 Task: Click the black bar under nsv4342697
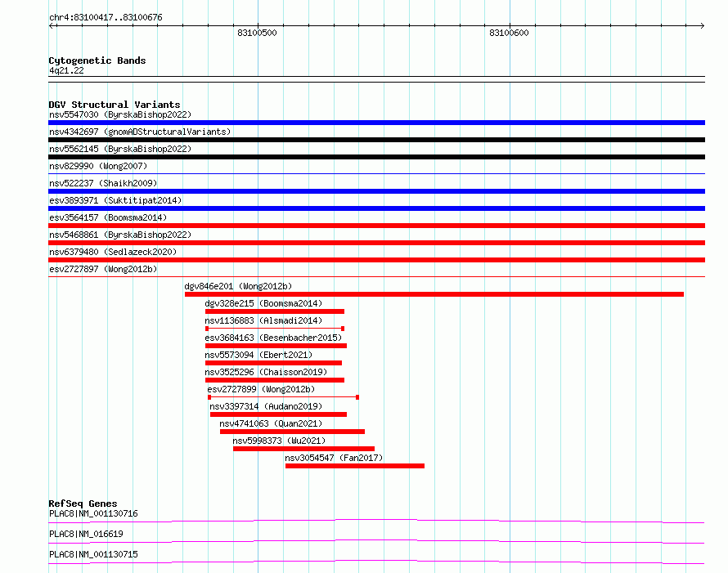[376, 140]
